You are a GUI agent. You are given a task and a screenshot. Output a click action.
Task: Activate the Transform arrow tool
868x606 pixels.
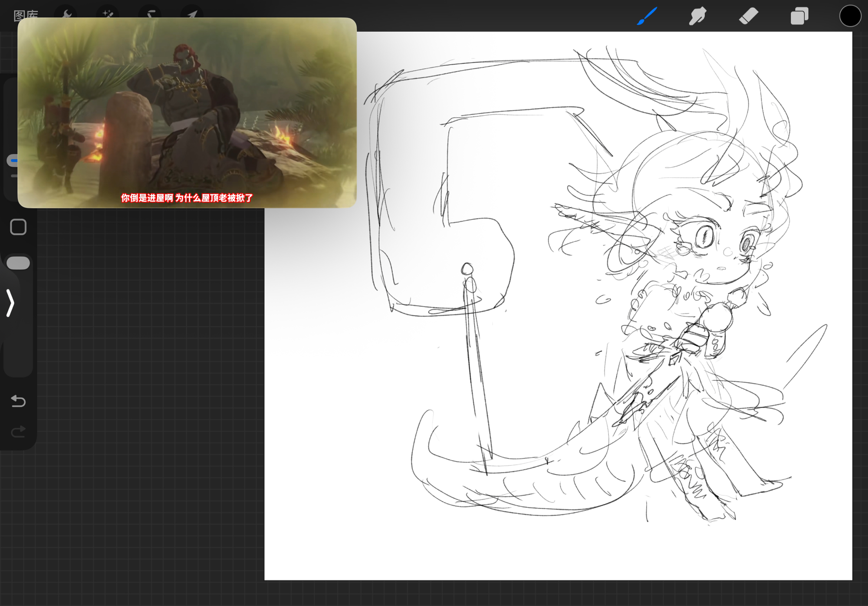pyautogui.click(x=192, y=14)
